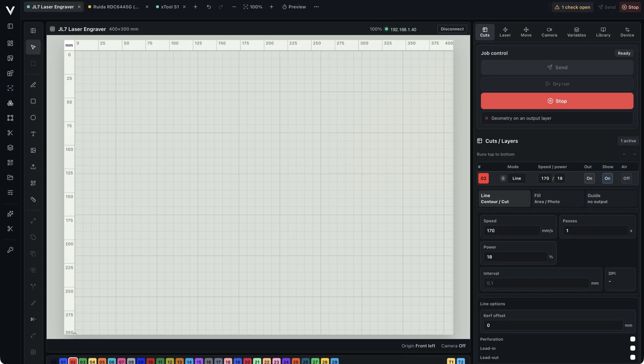This screenshot has width=644, height=364.
Task: Toggle Show for layer 02
Action: click(608, 178)
